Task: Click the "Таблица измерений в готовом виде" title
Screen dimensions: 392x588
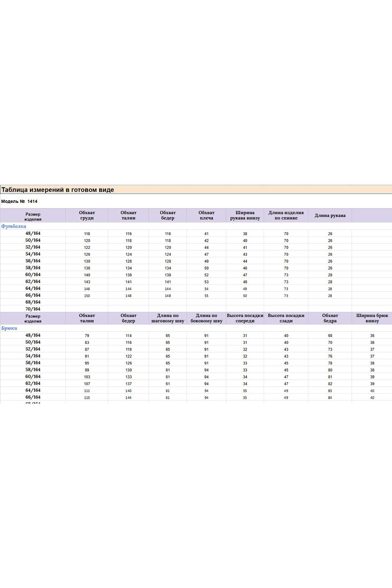Action: 58,190
